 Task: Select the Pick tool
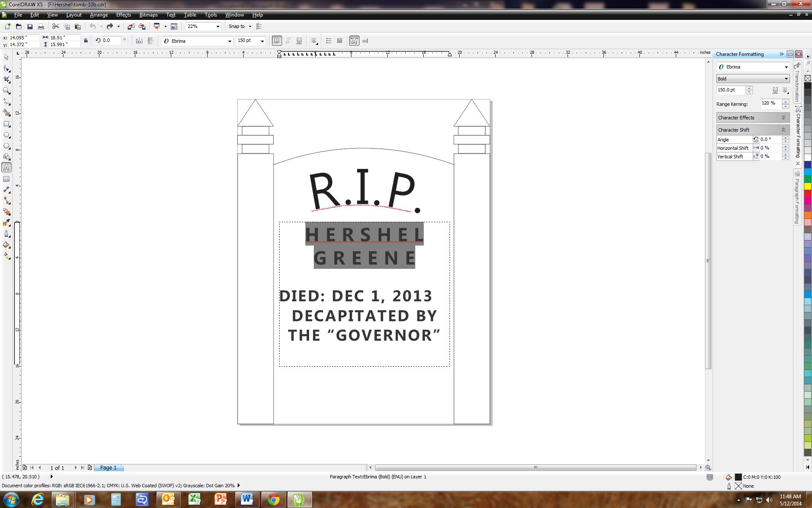(6, 57)
